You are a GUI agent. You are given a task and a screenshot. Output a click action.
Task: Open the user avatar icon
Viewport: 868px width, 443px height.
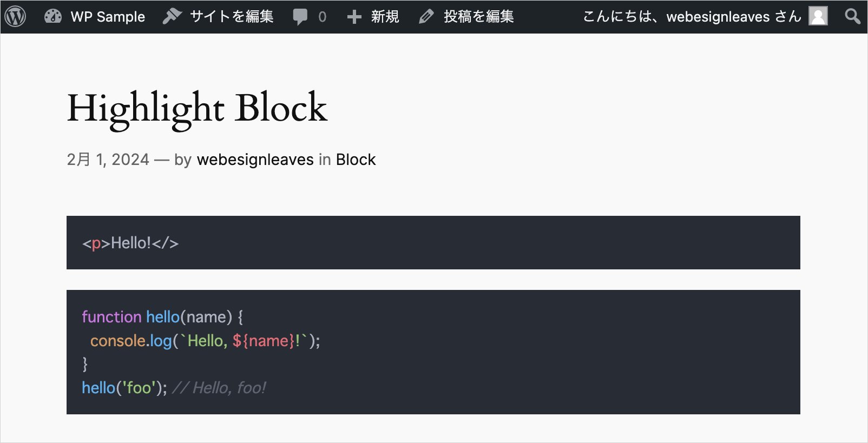(x=818, y=16)
